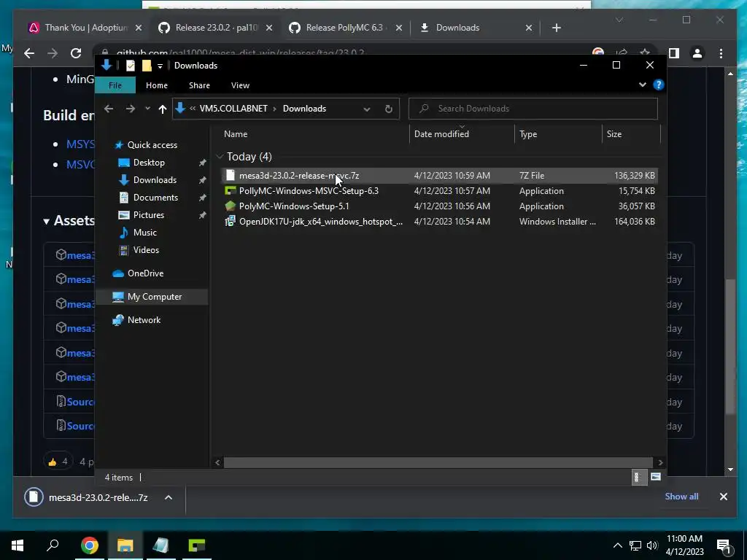Select the OpenJDK17U installer file

coord(438,222)
